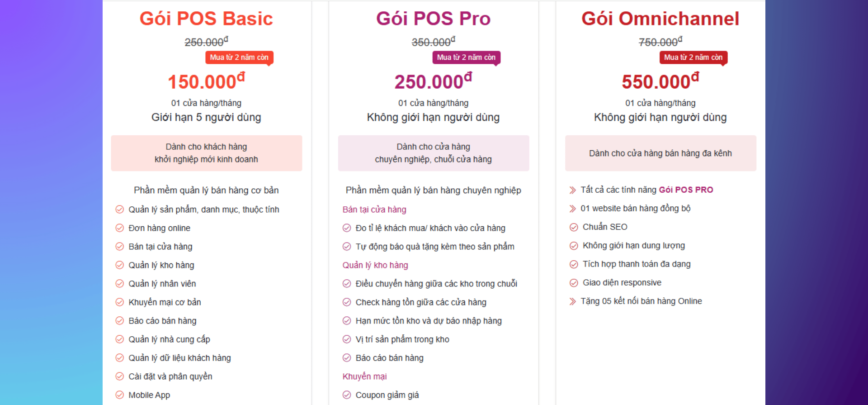
Task: Click check icon next to "Mobile App"
Action: click(x=119, y=395)
